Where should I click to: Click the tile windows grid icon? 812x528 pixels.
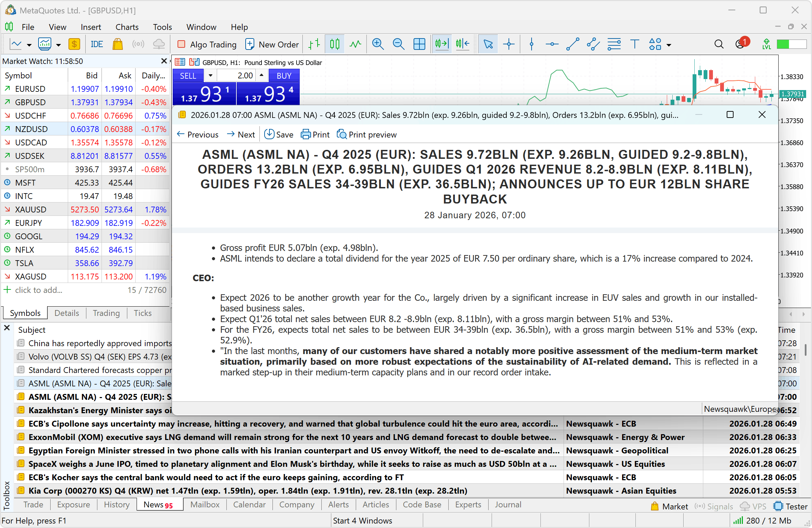[x=419, y=44]
